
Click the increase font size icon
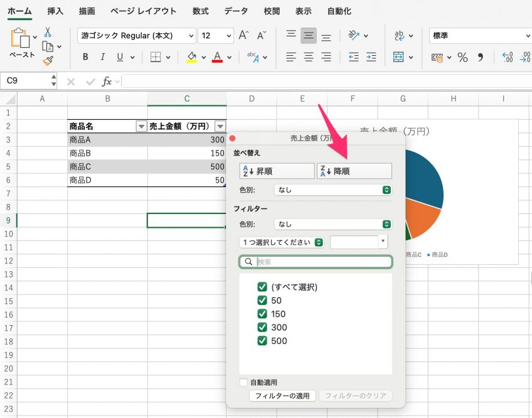point(244,36)
